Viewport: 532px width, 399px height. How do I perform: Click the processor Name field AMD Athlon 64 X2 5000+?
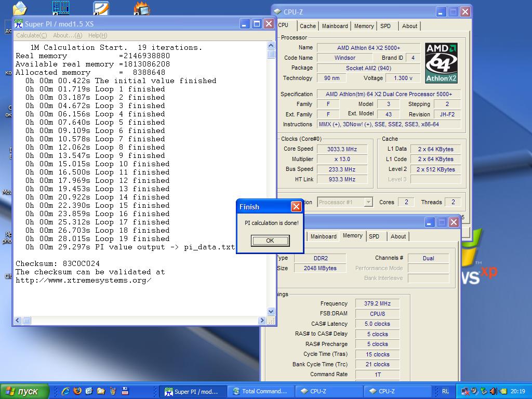coord(368,48)
